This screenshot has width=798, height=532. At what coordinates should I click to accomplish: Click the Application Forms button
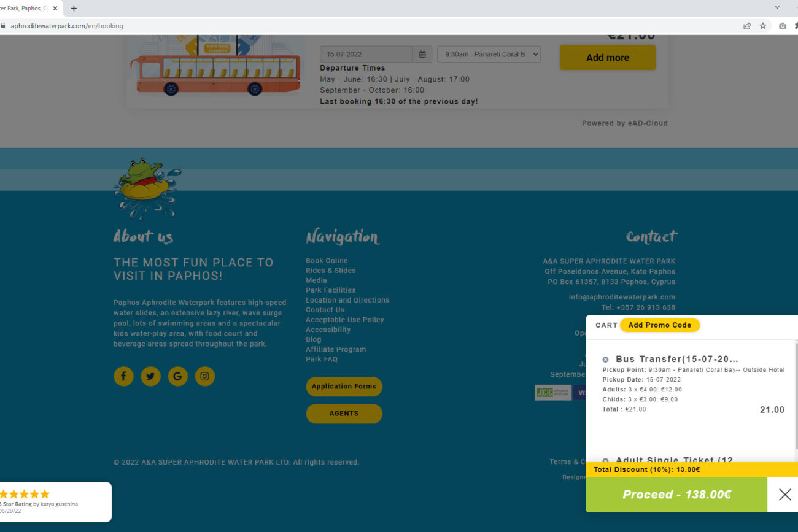pyautogui.click(x=344, y=387)
